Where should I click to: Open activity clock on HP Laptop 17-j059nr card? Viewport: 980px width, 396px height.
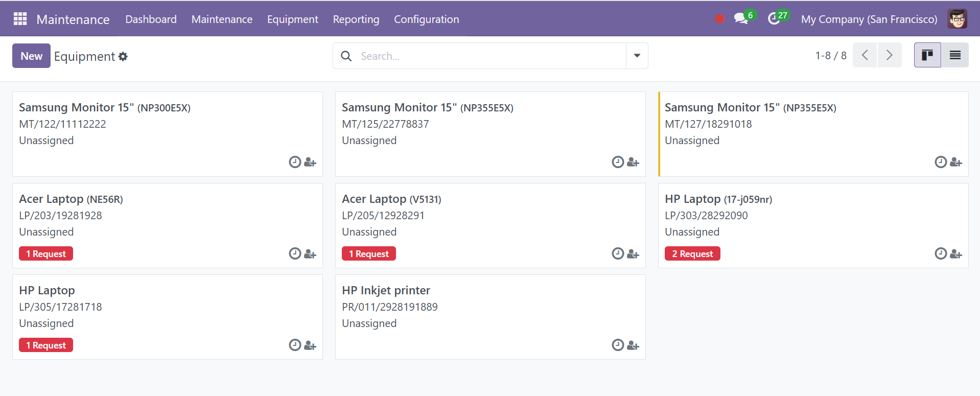pyautogui.click(x=941, y=253)
